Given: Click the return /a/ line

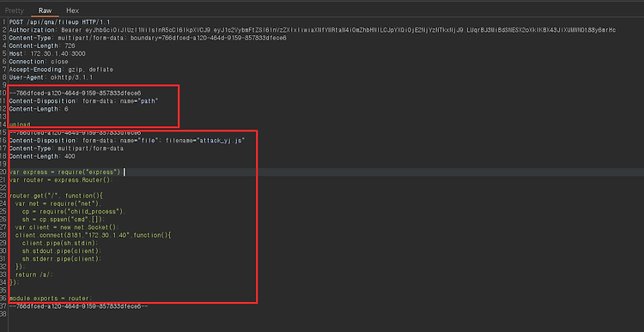Looking at the screenshot, I should 34,275.
